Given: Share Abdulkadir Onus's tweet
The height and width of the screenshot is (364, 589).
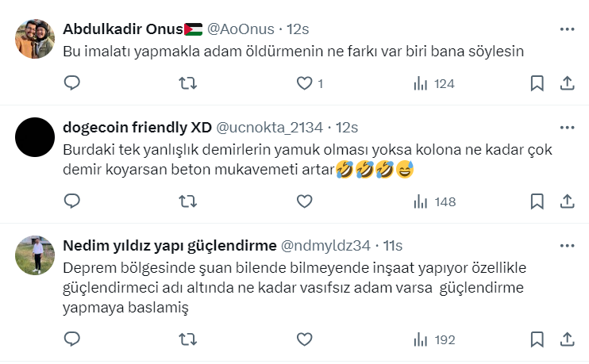Looking at the screenshot, I should [x=567, y=83].
